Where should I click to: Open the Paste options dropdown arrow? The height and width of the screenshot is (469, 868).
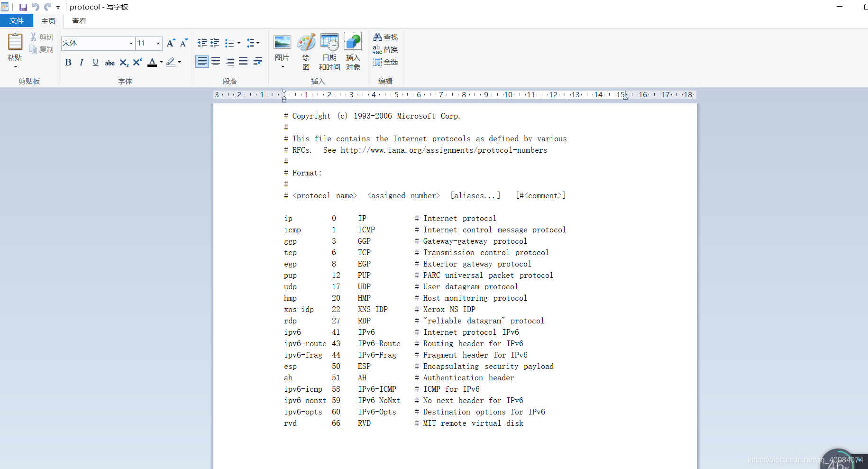(x=15, y=67)
